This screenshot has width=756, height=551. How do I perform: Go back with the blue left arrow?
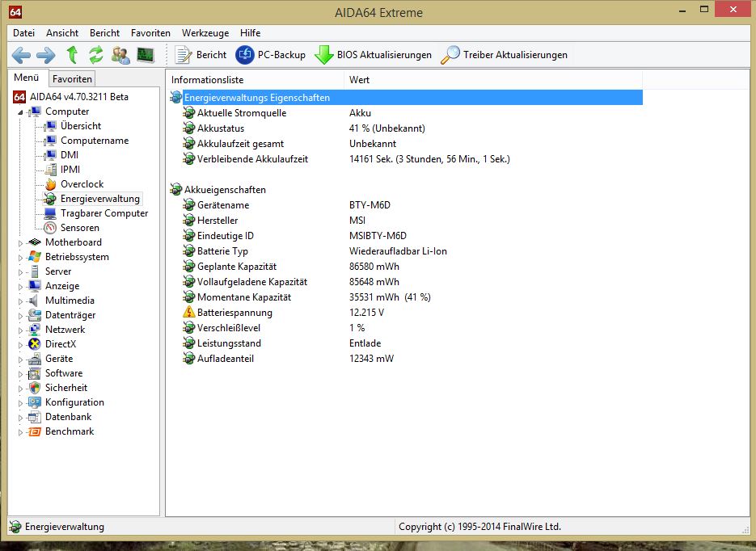coord(21,55)
